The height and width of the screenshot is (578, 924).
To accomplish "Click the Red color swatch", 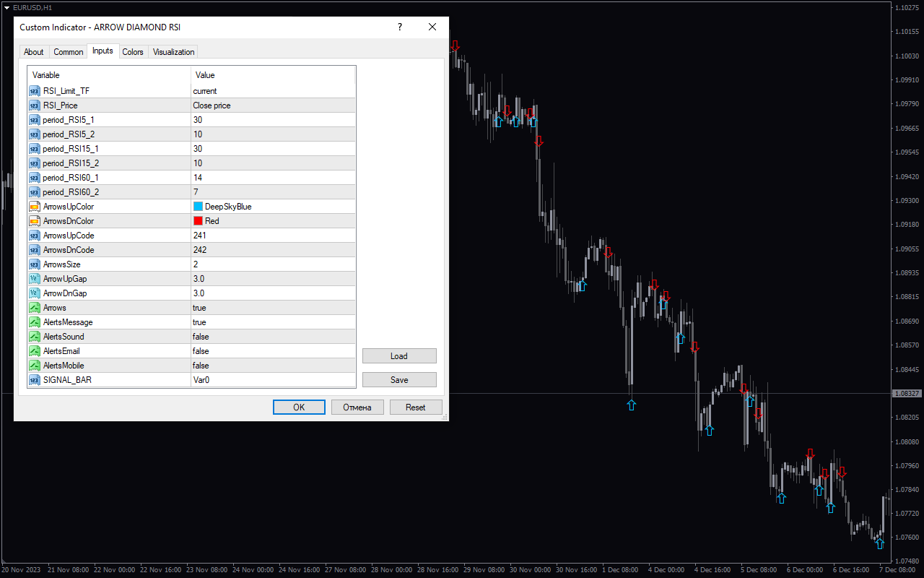I will tap(198, 221).
